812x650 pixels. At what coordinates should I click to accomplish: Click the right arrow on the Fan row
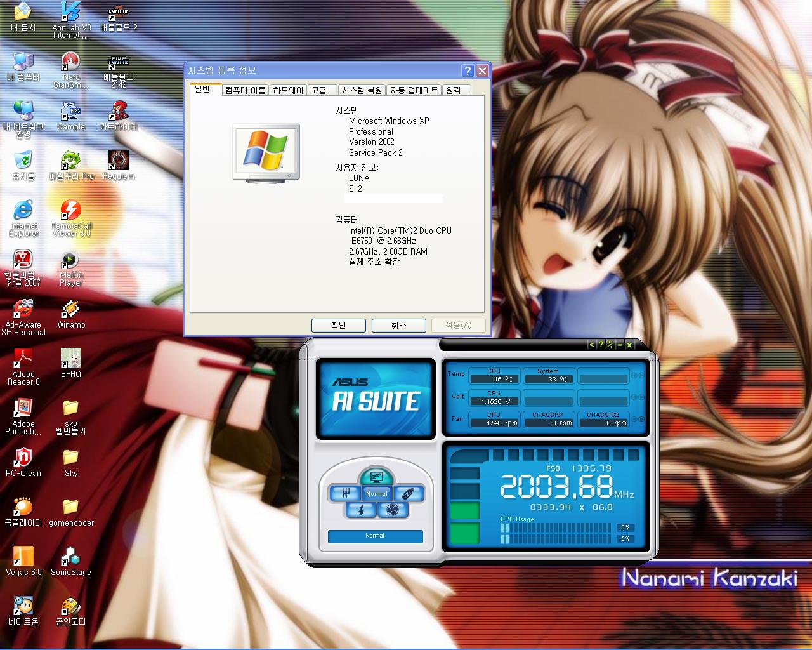(x=641, y=420)
